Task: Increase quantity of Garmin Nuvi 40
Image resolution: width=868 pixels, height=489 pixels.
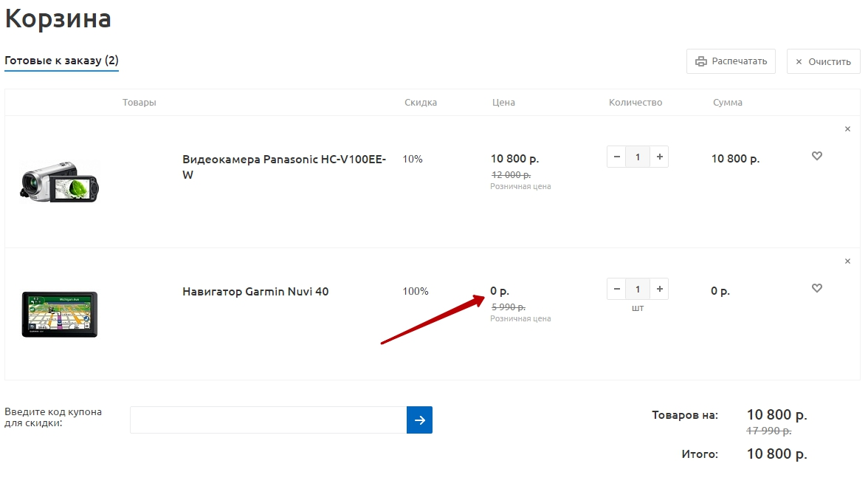Action: tap(659, 289)
